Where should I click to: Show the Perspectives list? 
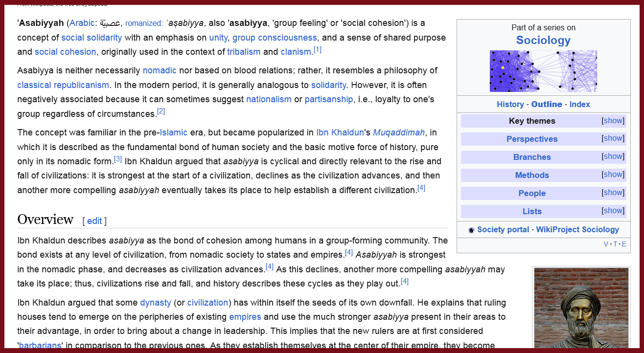pyautogui.click(x=613, y=138)
